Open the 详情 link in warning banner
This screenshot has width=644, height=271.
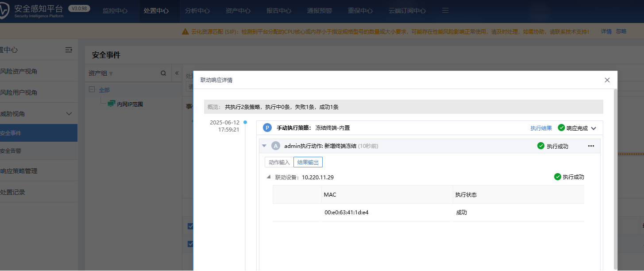point(606,31)
